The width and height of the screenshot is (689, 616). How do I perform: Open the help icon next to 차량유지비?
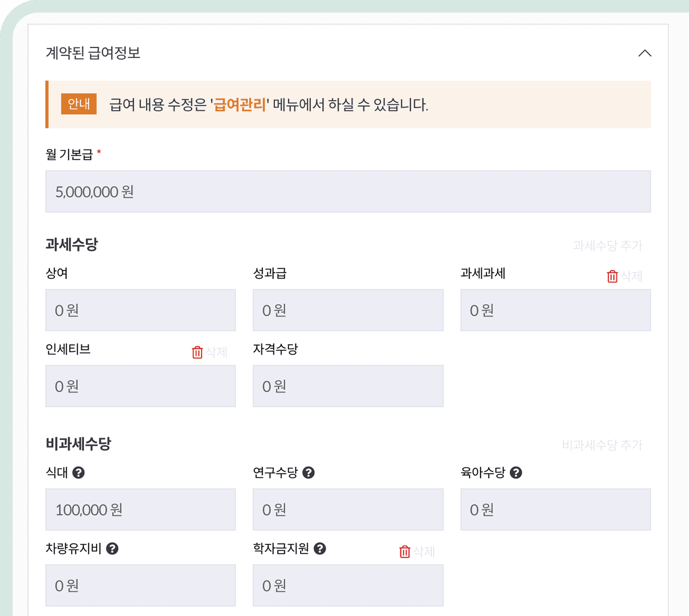[x=112, y=548]
